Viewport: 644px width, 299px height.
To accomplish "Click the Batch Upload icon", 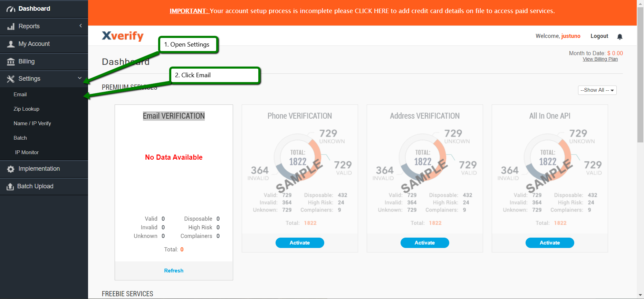I will (x=10, y=187).
